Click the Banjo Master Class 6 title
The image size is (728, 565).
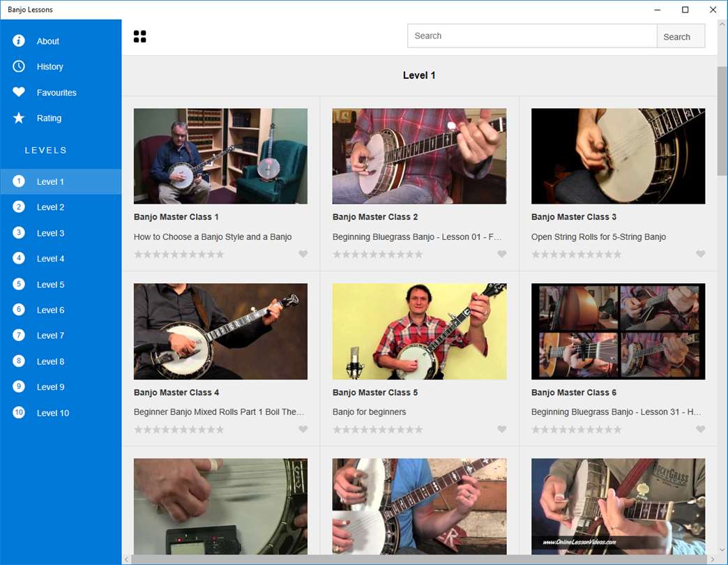point(574,392)
